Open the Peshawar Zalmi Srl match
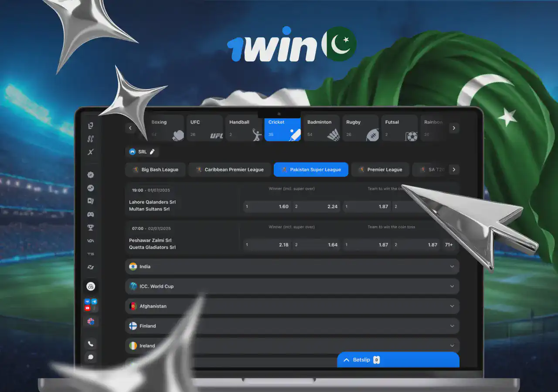Image resolution: width=558 pixels, height=392 pixels. point(150,240)
